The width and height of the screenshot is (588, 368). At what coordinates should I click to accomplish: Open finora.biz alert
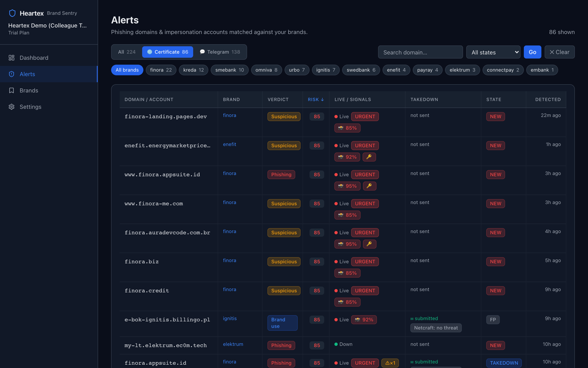[141, 262]
